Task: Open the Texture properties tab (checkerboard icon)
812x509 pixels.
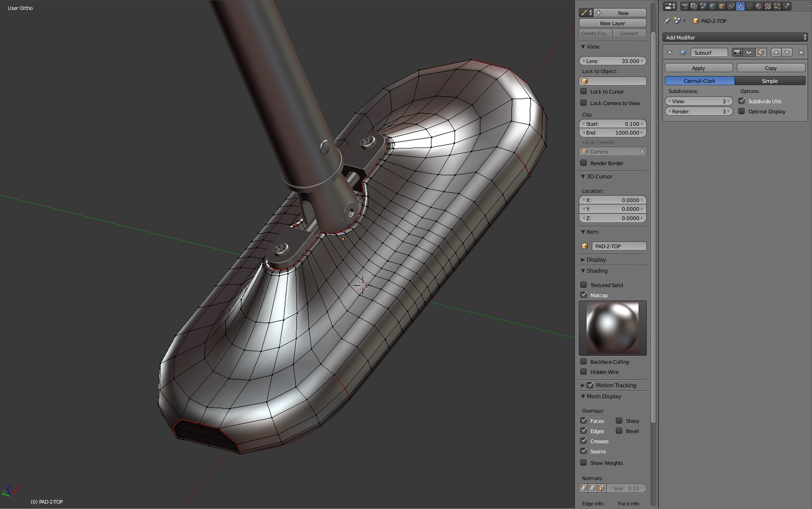Action: point(768,6)
